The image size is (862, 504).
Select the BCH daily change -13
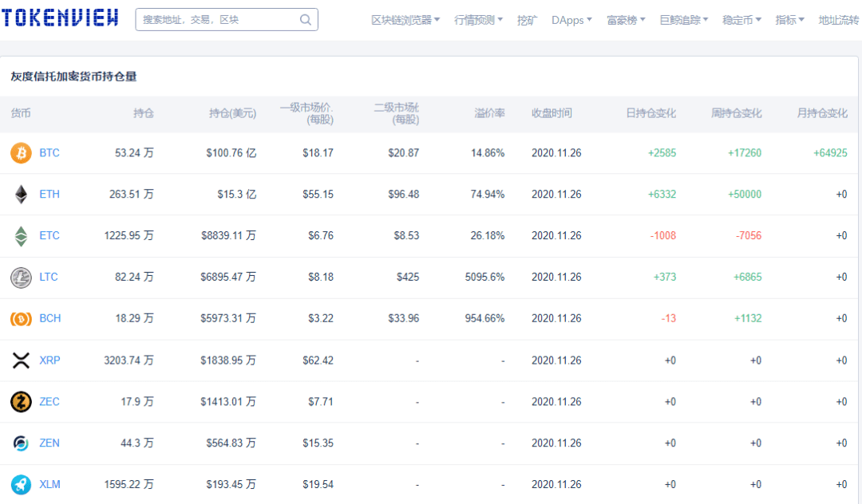pyautogui.click(x=669, y=318)
